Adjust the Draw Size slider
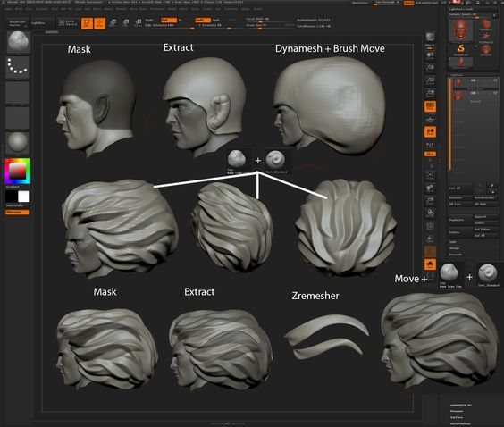The width and height of the screenshot is (504, 427). [270, 25]
